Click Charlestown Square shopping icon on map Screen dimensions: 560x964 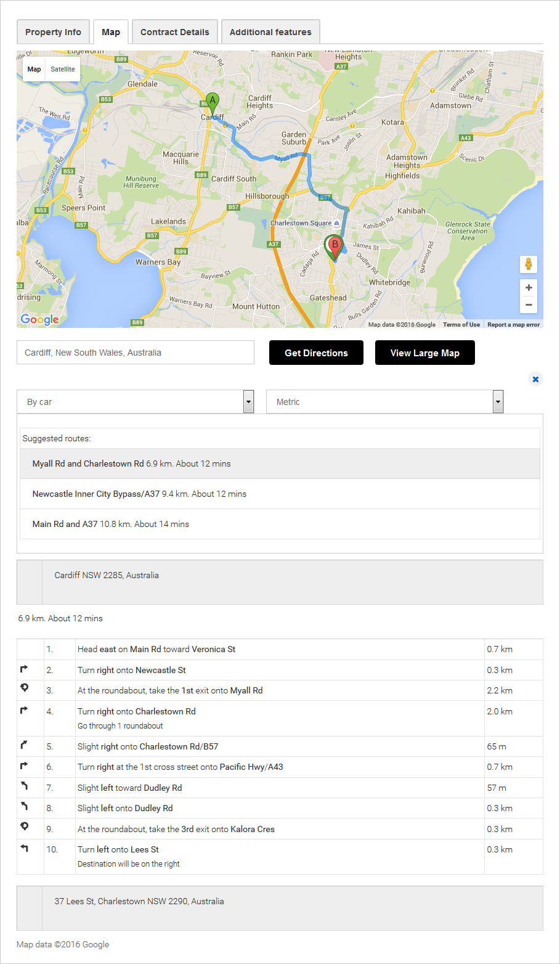[x=336, y=223]
